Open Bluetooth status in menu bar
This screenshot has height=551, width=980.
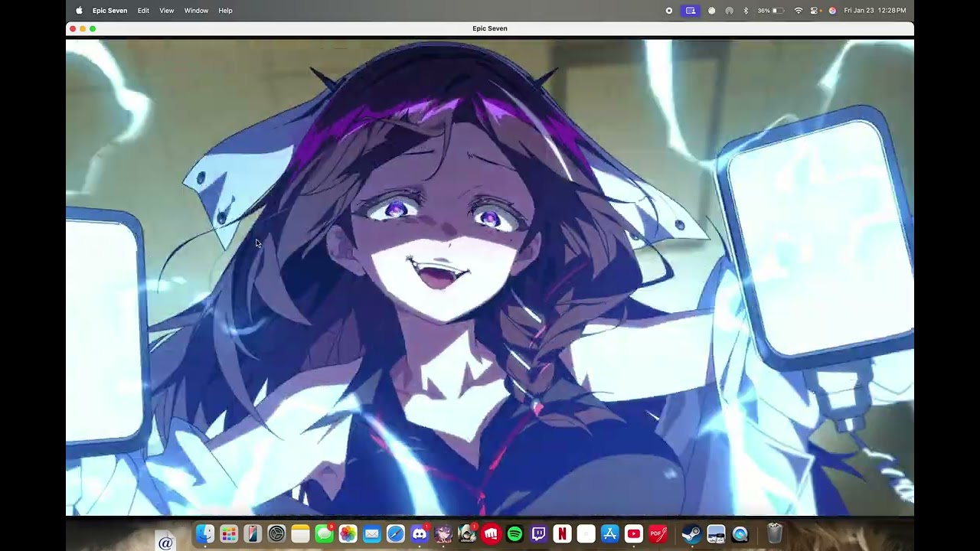point(746,11)
